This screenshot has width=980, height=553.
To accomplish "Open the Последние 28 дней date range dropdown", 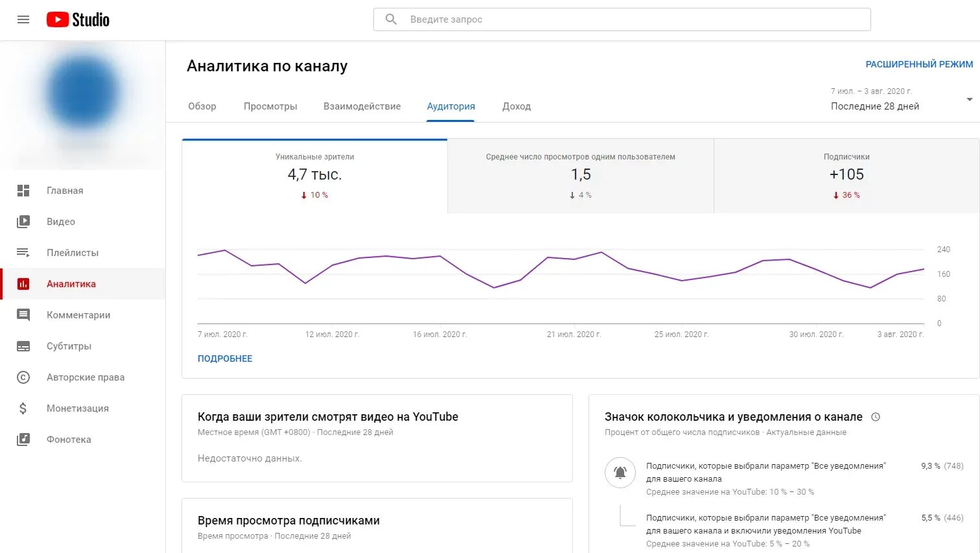I will click(x=902, y=99).
